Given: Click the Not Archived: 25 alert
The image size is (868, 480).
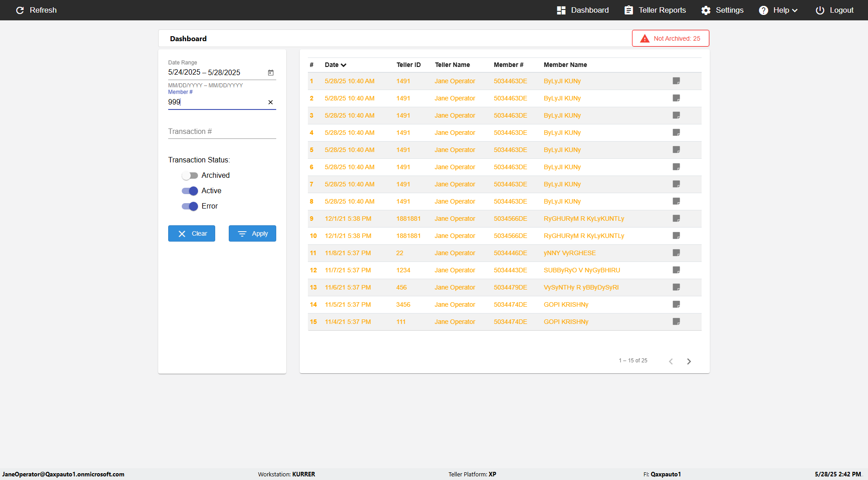Looking at the screenshot, I should [x=670, y=38].
